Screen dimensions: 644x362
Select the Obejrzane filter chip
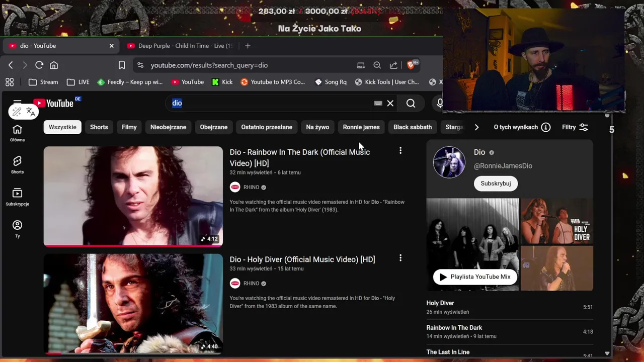click(x=214, y=127)
